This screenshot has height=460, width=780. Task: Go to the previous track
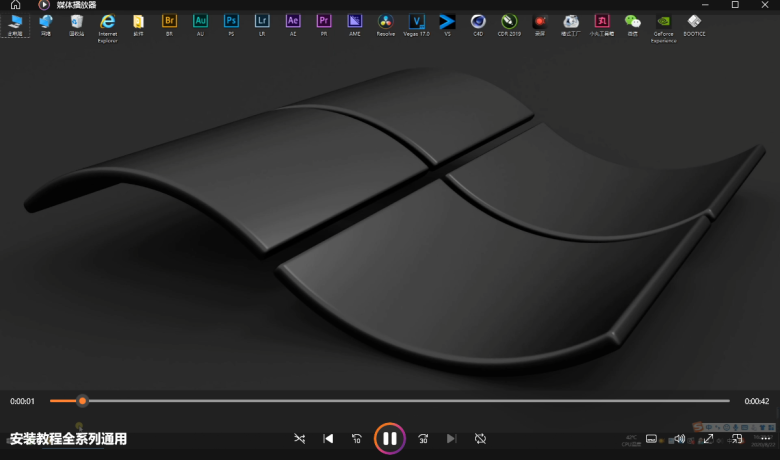pyautogui.click(x=328, y=439)
